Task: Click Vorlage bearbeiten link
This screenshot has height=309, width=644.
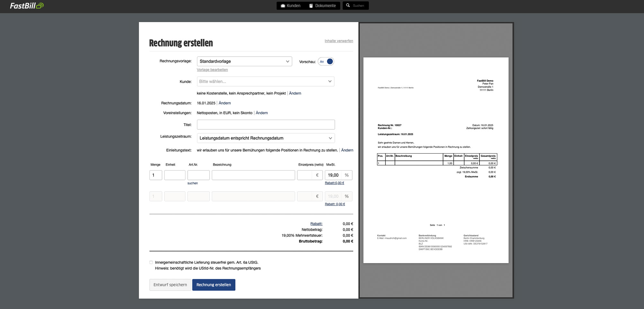Action: point(212,70)
